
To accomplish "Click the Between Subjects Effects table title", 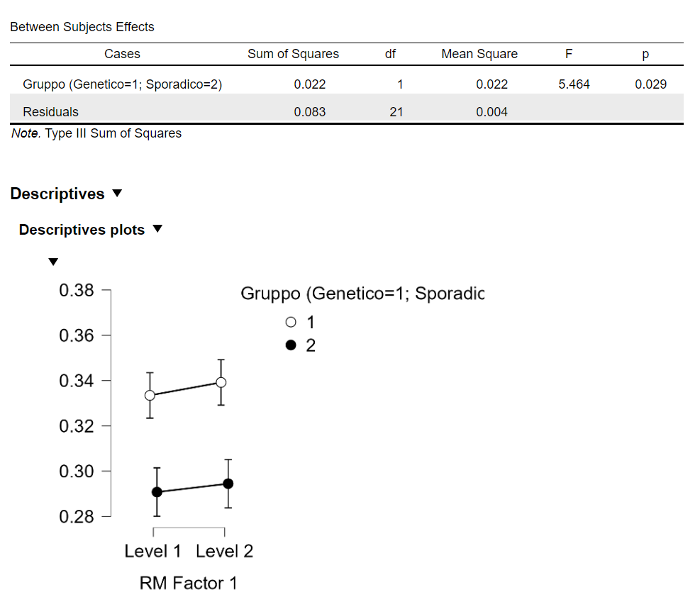I will point(82,27).
